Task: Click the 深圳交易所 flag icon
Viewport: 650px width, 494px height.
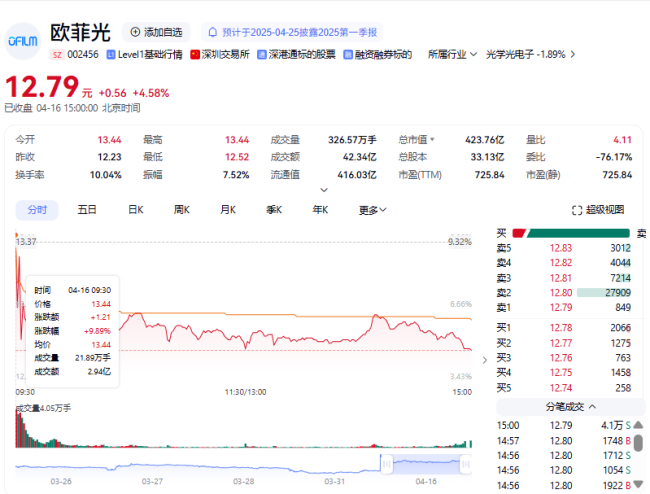Action: [x=195, y=55]
